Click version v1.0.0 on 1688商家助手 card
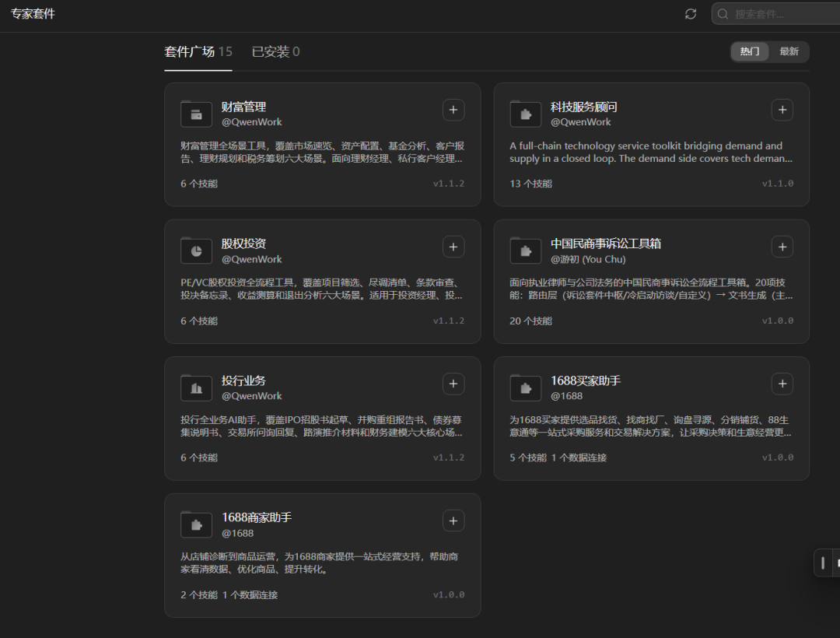The image size is (840, 638). coord(449,594)
